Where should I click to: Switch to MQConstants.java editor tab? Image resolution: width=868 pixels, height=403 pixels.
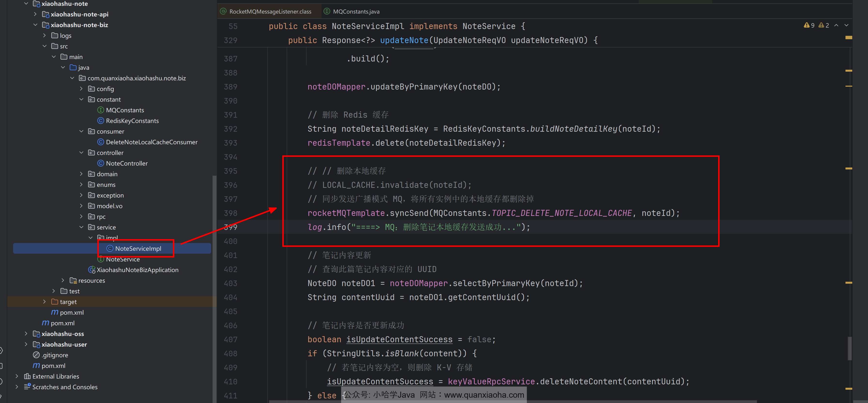click(356, 11)
